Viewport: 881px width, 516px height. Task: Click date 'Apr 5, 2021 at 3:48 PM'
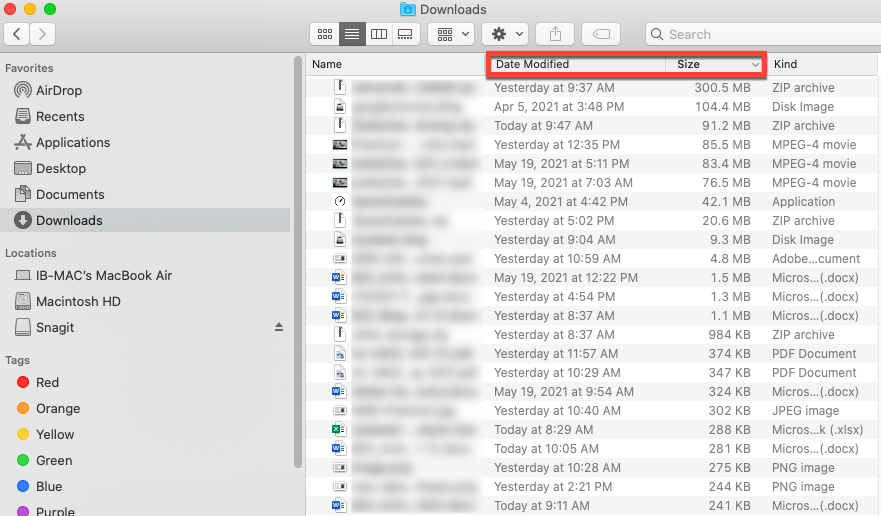tap(559, 107)
